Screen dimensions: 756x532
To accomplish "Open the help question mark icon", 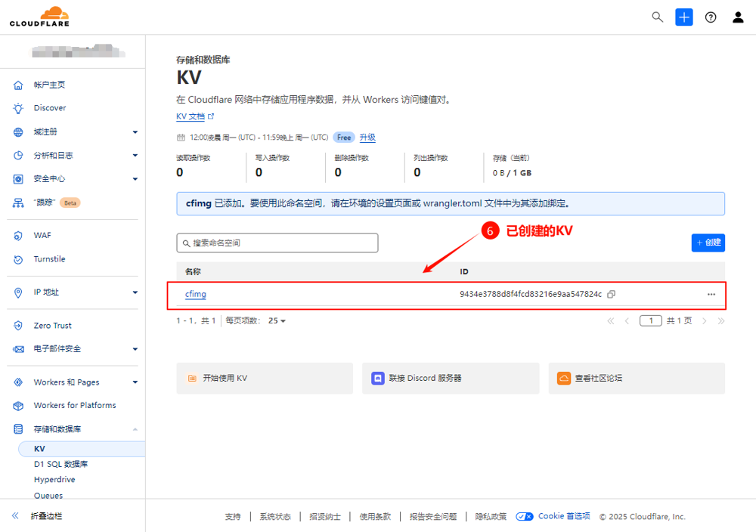I will pos(711,17).
